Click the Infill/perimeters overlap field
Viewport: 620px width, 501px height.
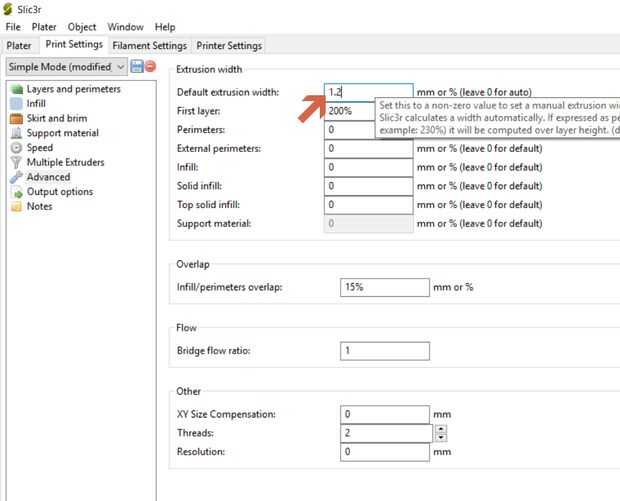tap(385, 287)
